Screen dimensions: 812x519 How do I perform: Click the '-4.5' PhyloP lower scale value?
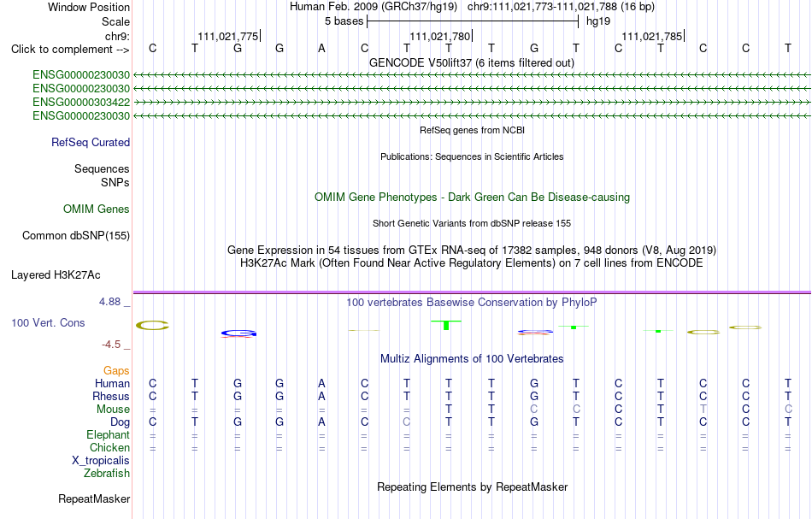(111, 345)
